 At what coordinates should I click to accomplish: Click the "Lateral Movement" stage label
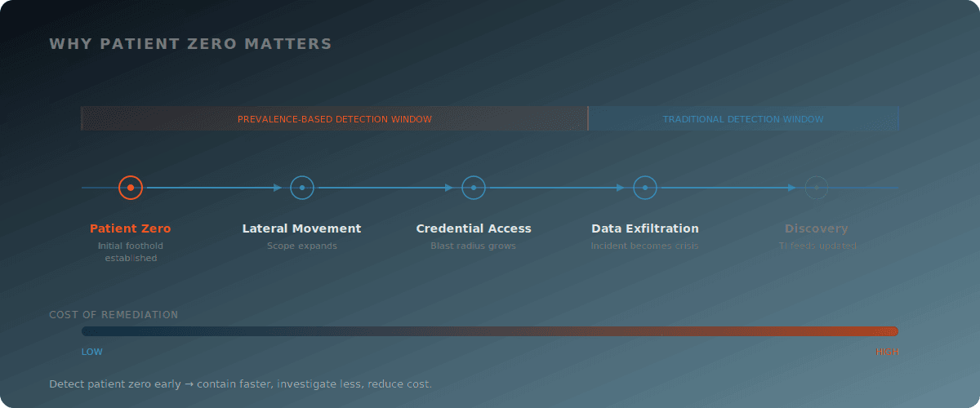(x=302, y=228)
